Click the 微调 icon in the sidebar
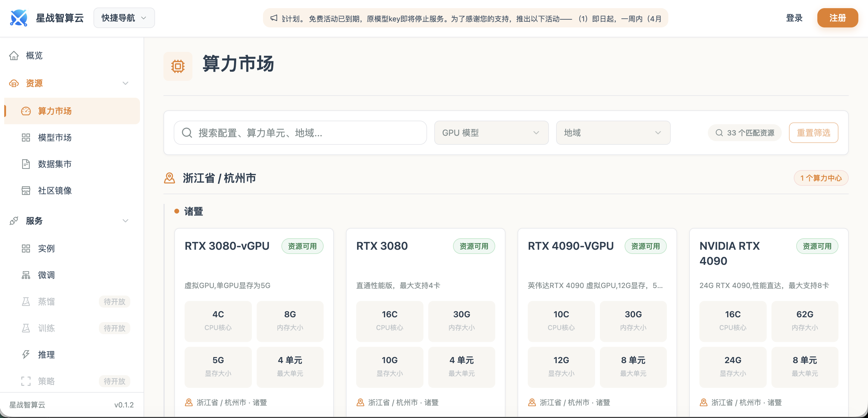 (x=26, y=275)
